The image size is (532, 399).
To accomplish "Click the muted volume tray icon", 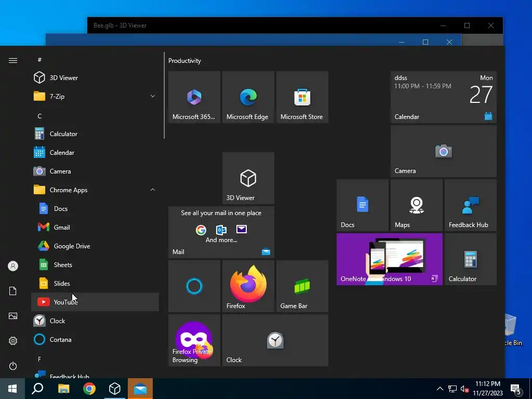I will (x=464, y=389).
